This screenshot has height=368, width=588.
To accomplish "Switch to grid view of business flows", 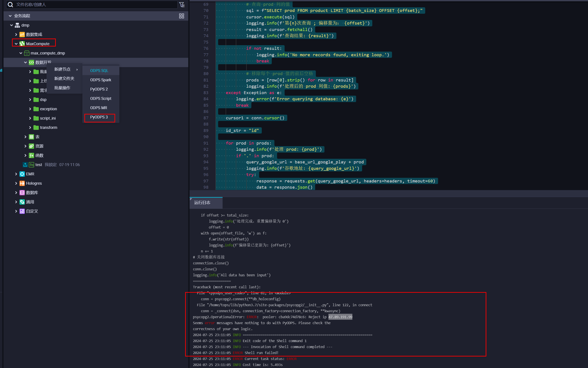I will click(x=182, y=16).
